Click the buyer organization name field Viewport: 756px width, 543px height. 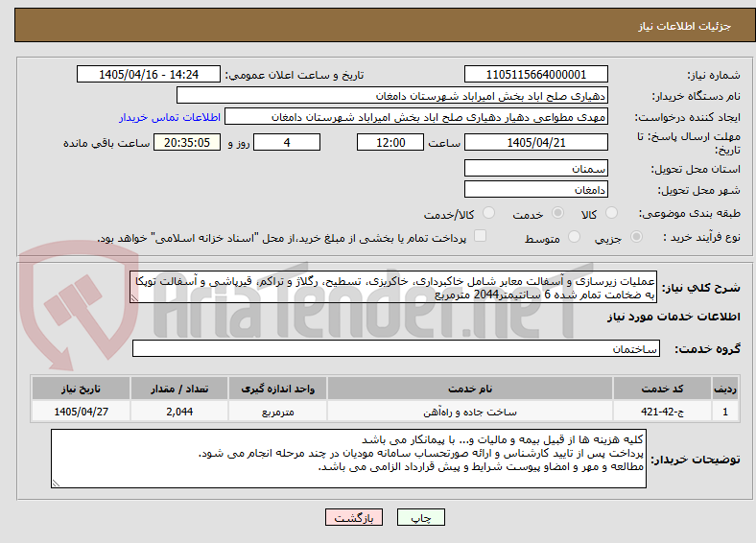pyautogui.click(x=392, y=96)
